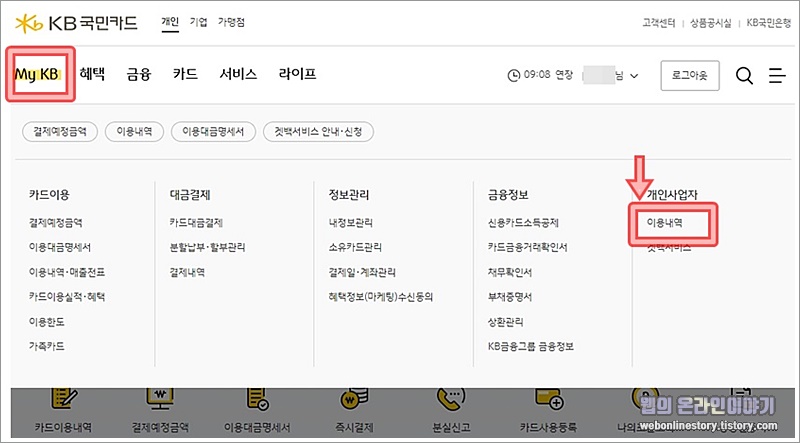This screenshot has width=800, height=443.
Task: Click the 이용내역 pill shortcut
Action: tap(134, 132)
